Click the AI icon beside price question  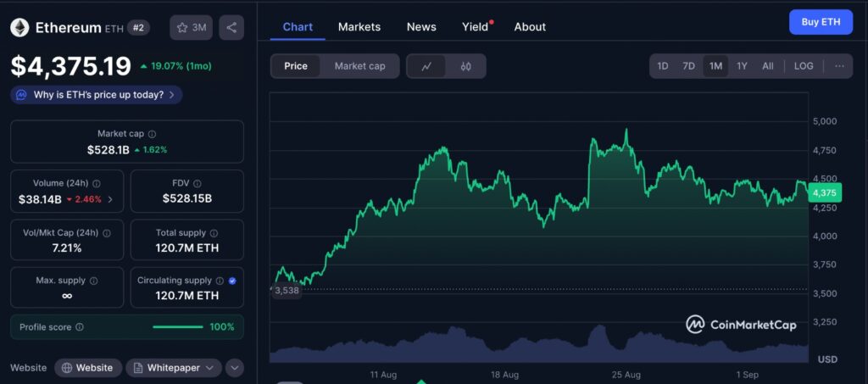point(21,95)
